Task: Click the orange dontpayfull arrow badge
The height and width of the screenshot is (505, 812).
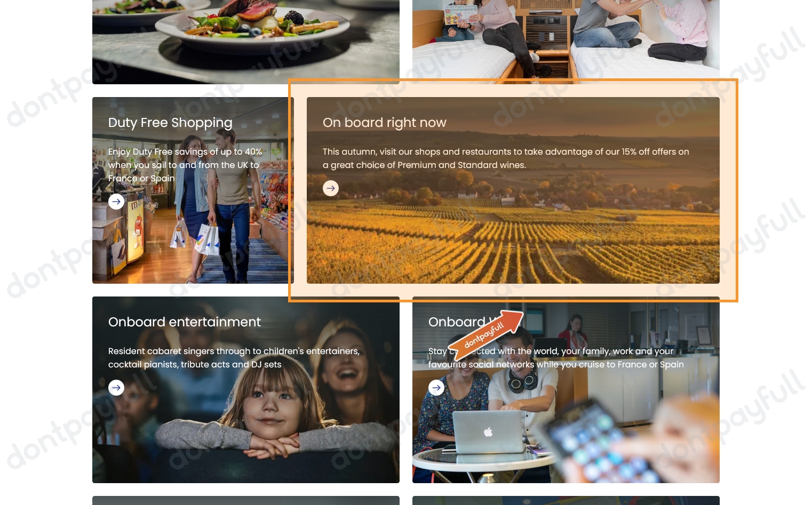Action: click(x=485, y=334)
